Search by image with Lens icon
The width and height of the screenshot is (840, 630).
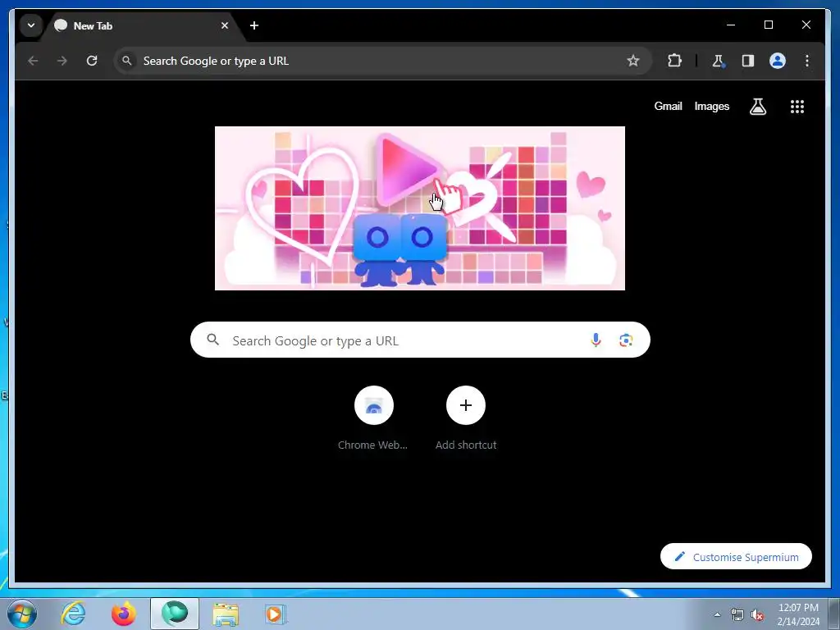coord(626,340)
